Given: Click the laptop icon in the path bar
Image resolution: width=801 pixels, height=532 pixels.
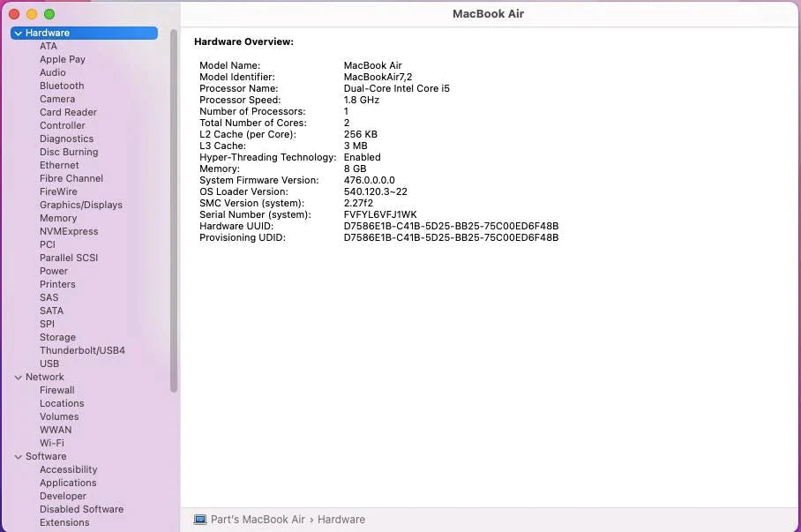Looking at the screenshot, I should click(200, 520).
